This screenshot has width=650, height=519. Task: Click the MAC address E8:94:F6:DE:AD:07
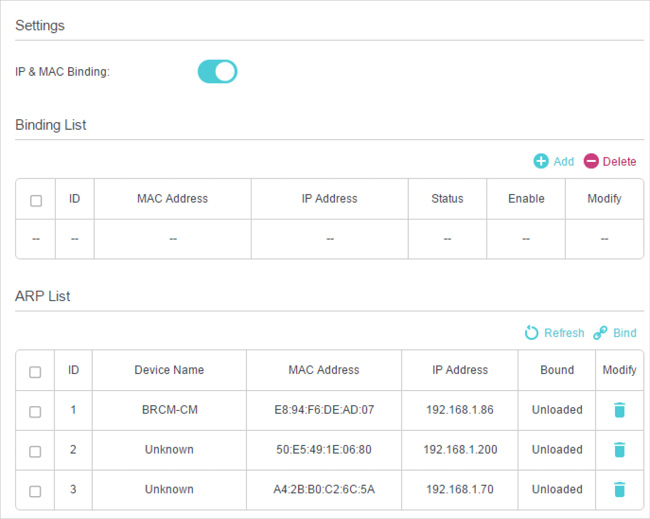(x=324, y=410)
